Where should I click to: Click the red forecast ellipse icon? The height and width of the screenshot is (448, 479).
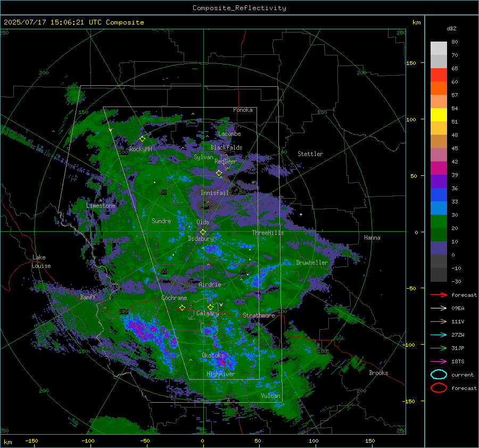point(439,388)
